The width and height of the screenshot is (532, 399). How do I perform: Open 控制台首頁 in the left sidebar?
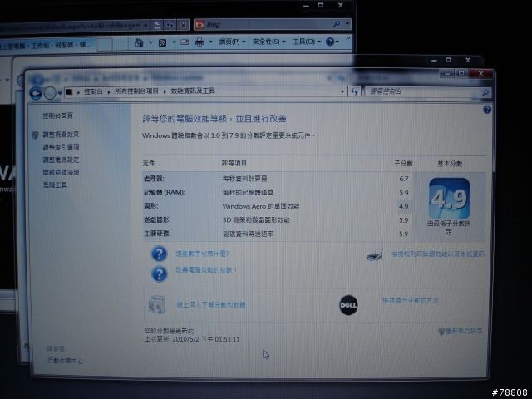tap(57, 116)
